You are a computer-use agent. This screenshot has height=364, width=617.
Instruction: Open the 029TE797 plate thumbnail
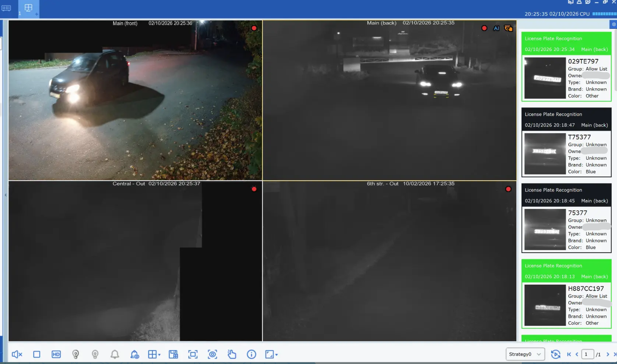pos(545,78)
